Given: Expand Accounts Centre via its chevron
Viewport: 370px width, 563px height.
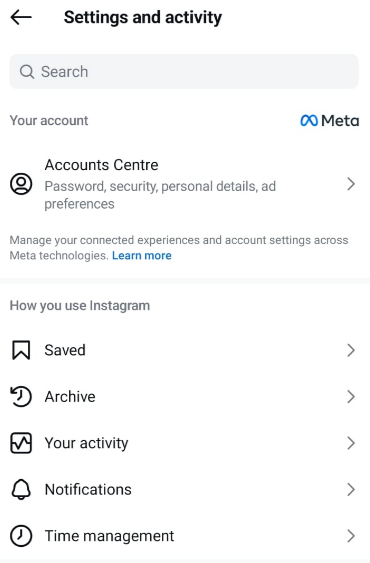Looking at the screenshot, I should pos(351,184).
